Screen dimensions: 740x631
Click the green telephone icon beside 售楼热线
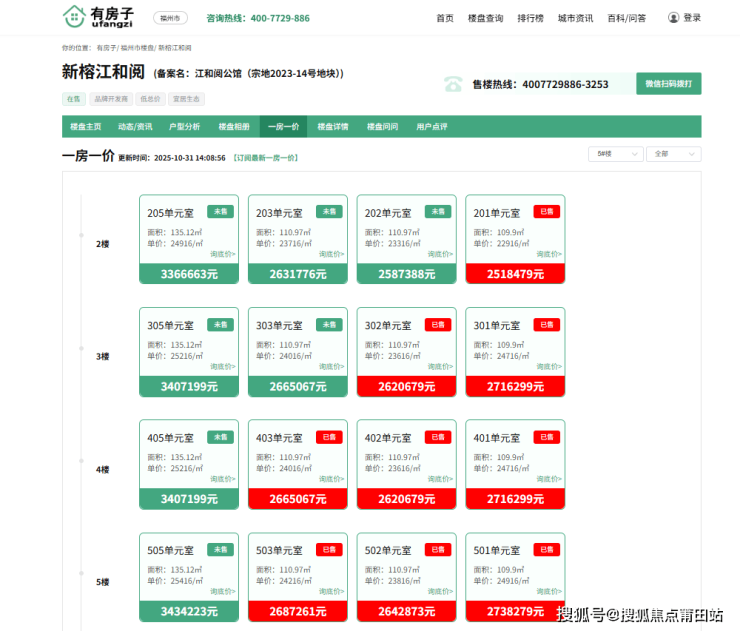(x=454, y=85)
